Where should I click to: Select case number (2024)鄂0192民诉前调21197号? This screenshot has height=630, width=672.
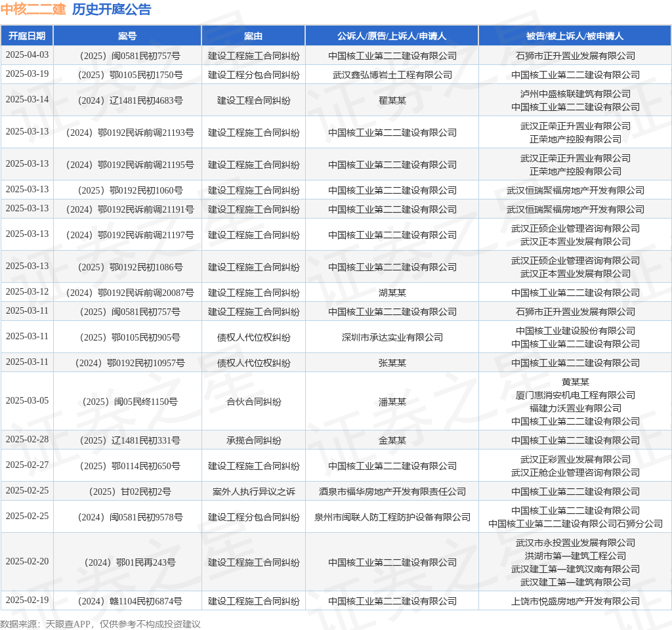[x=131, y=236]
